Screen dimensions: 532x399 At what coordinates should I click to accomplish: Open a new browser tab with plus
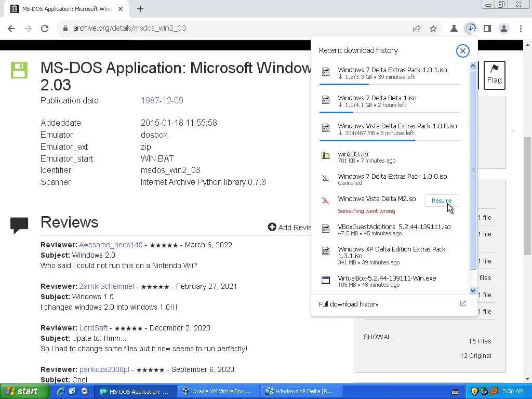(140, 9)
